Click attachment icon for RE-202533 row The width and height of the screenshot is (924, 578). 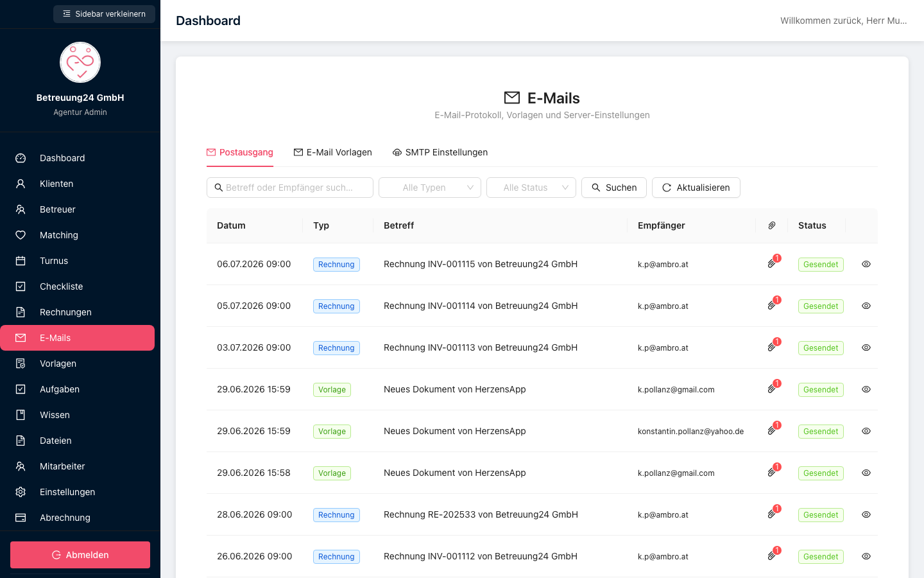click(x=772, y=514)
